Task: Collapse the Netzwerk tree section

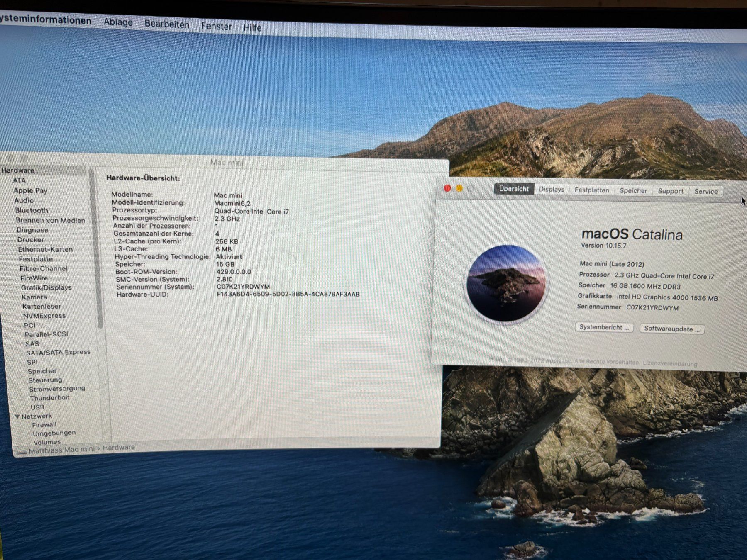Action: [17, 416]
